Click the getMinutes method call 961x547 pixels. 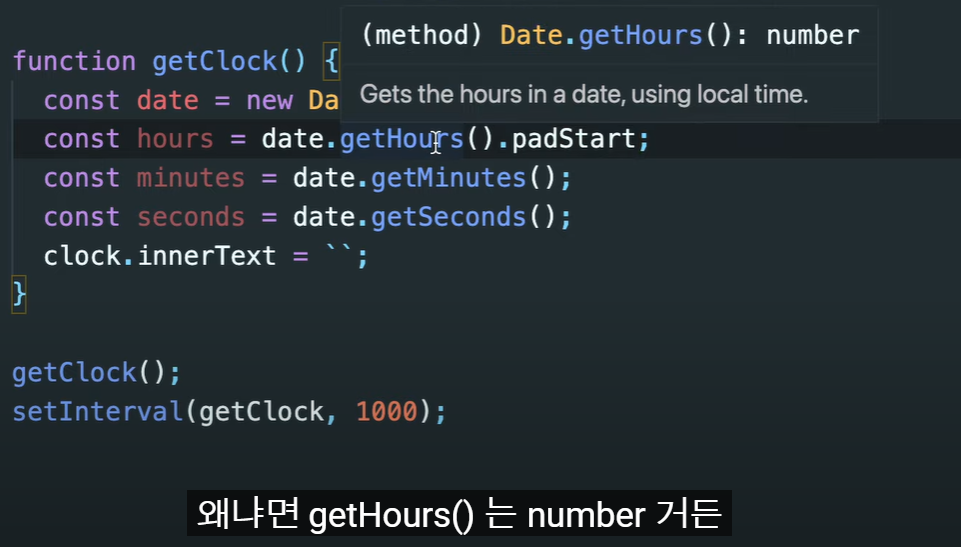point(448,178)
